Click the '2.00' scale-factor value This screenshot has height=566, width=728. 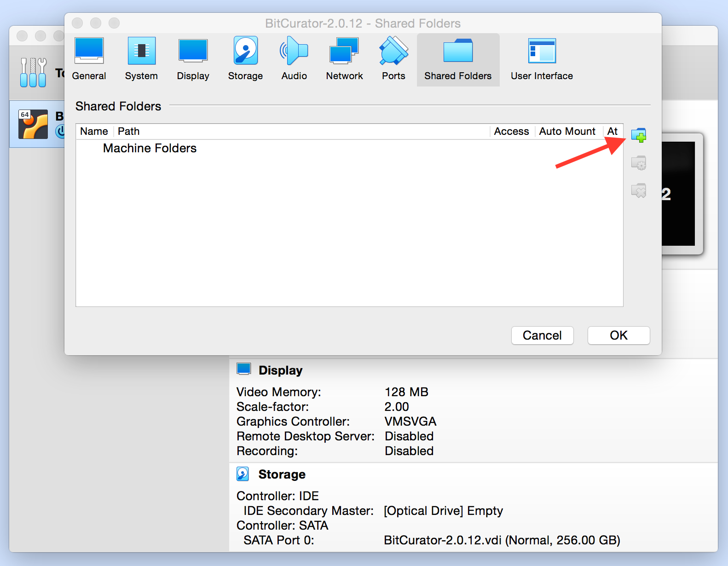pyautogui.click(x=397, y=407)
